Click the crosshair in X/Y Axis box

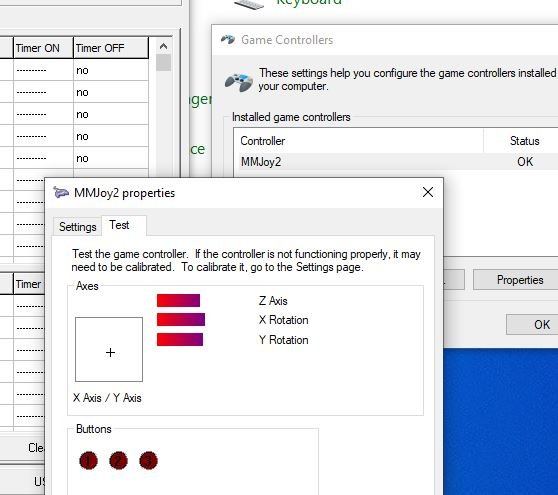[x=110, y=352]
